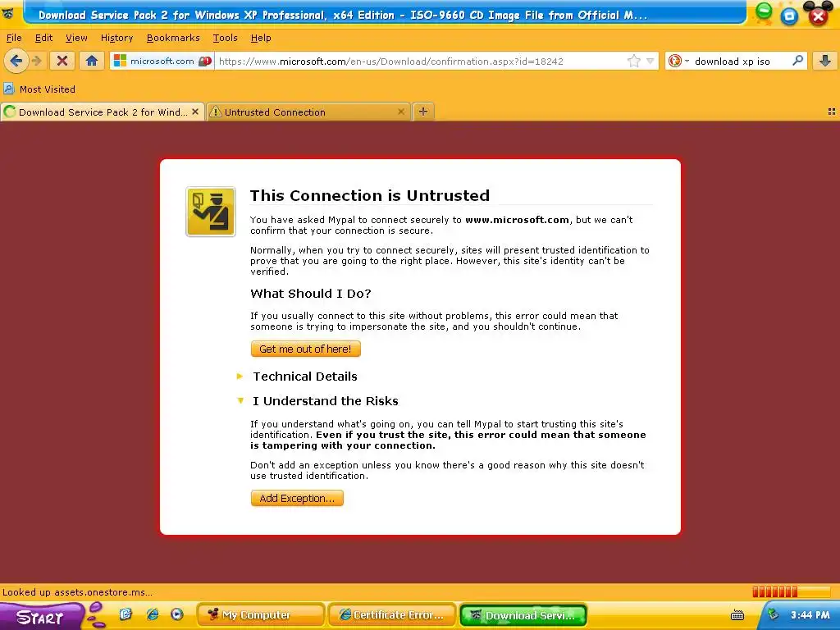
Task: Click the search magnifier icon
Action: (797, 61)
